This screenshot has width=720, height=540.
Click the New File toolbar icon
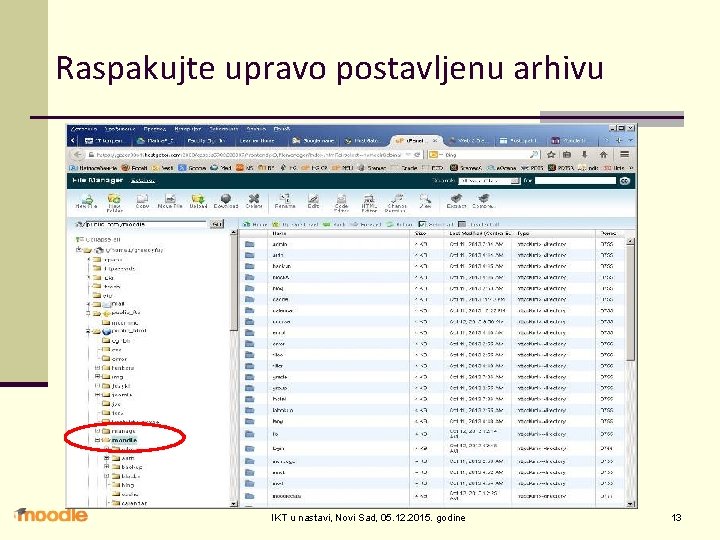coord(86,202)
